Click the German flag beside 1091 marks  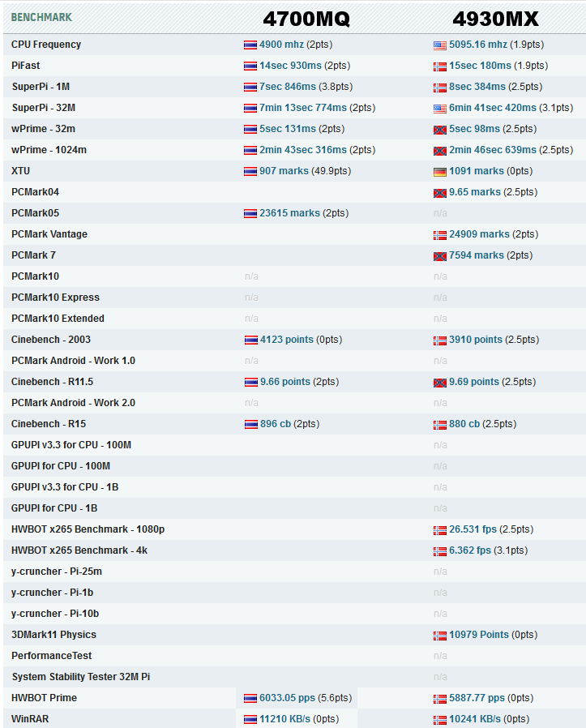tap(440, 172)
